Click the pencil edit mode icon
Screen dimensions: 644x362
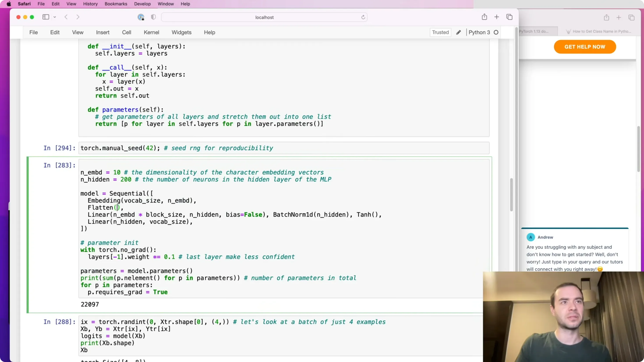(x=458, y=32)
